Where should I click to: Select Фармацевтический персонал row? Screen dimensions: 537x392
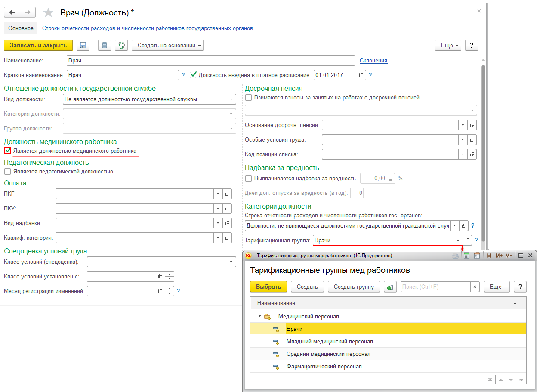pyautogui.click(x=388, y=367)
